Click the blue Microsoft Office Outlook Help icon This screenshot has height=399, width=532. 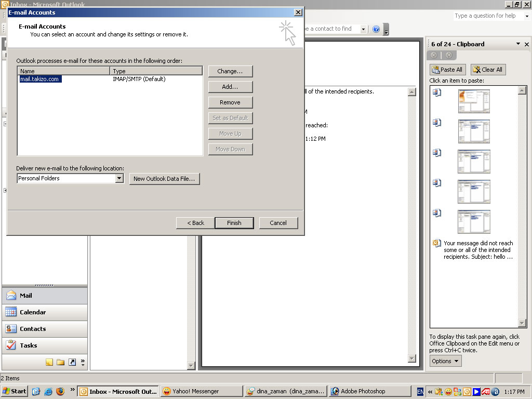(x=376, y=29)
